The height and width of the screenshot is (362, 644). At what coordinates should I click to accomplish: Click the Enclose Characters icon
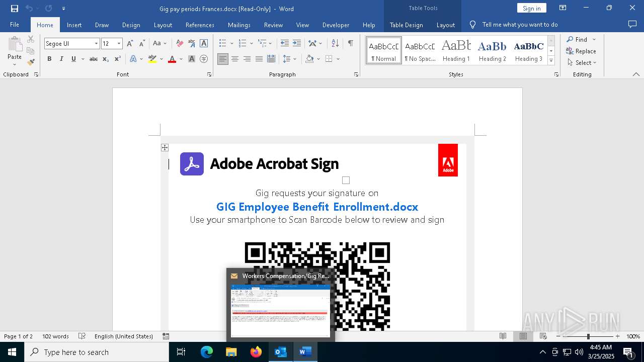click(x=204, y=59)
